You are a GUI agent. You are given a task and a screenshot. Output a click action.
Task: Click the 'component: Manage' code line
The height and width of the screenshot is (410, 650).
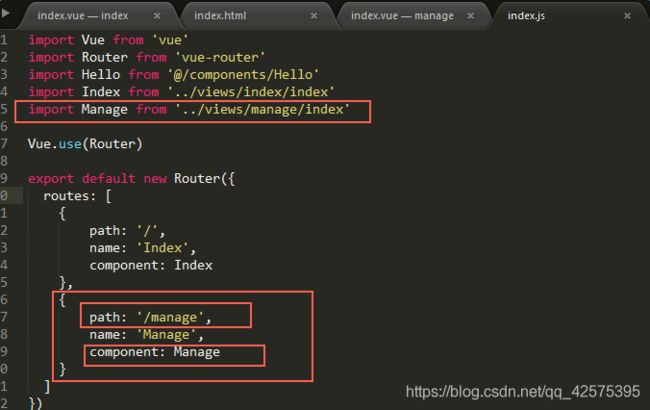(154, 352)
